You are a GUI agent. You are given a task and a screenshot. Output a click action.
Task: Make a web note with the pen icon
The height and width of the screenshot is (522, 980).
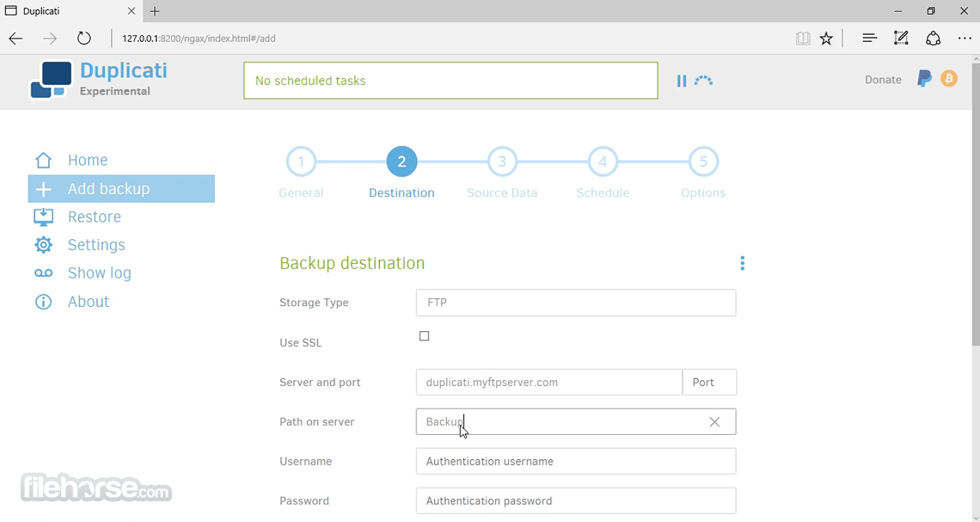901,38
